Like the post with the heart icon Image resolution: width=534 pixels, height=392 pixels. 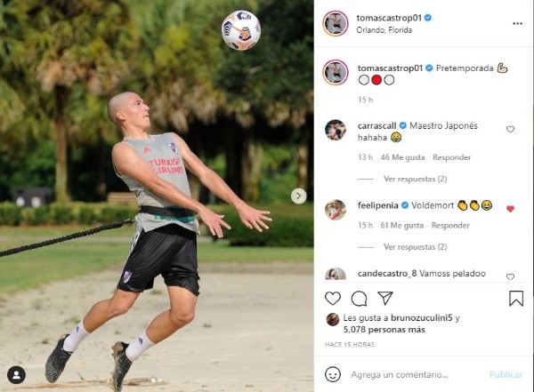coord(333,299)
